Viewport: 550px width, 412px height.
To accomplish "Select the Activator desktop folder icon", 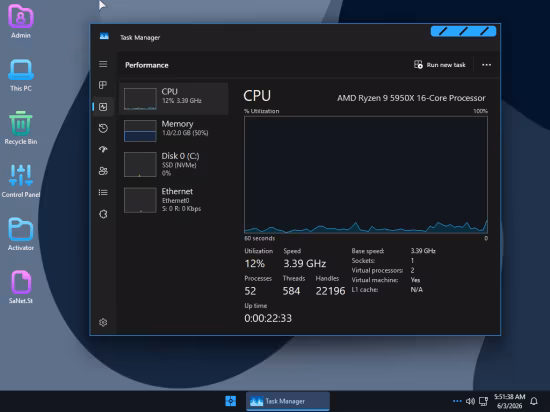I will pos(21,234).
